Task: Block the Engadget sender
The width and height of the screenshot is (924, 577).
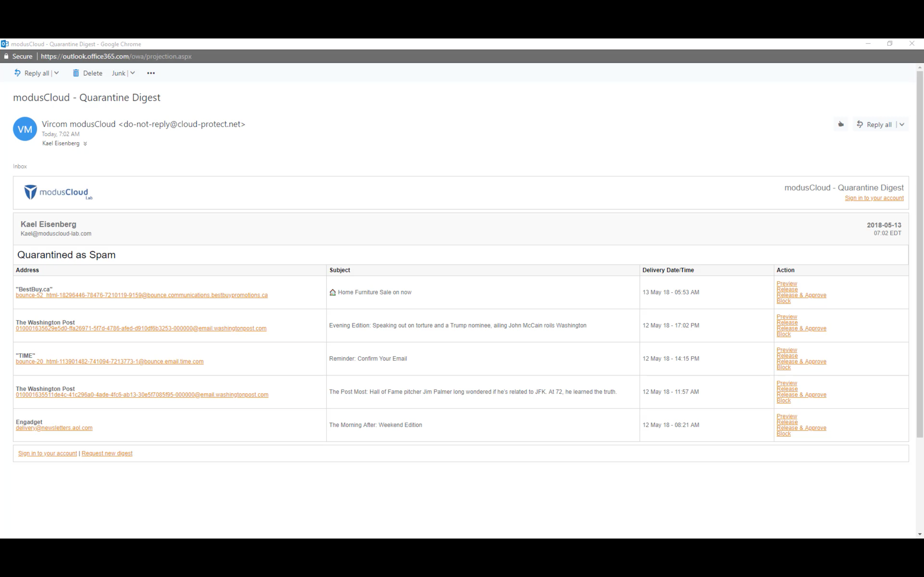Action: (783, 433)
